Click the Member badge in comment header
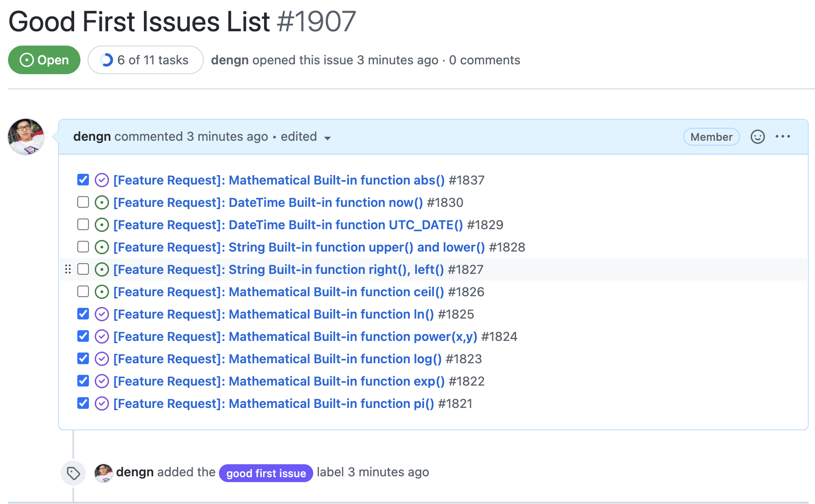This screenshot has height=504, width=815. pyautogui.click(x=711, y=137)
